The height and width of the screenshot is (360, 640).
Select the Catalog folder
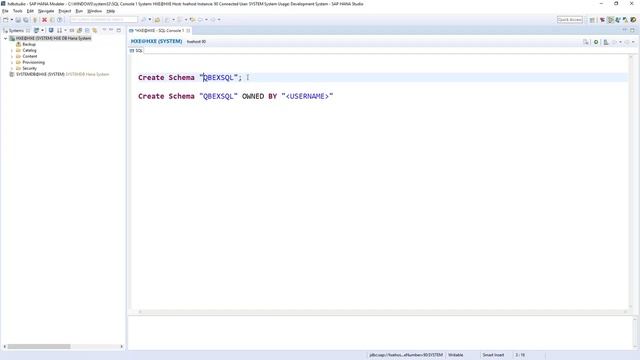29,50
